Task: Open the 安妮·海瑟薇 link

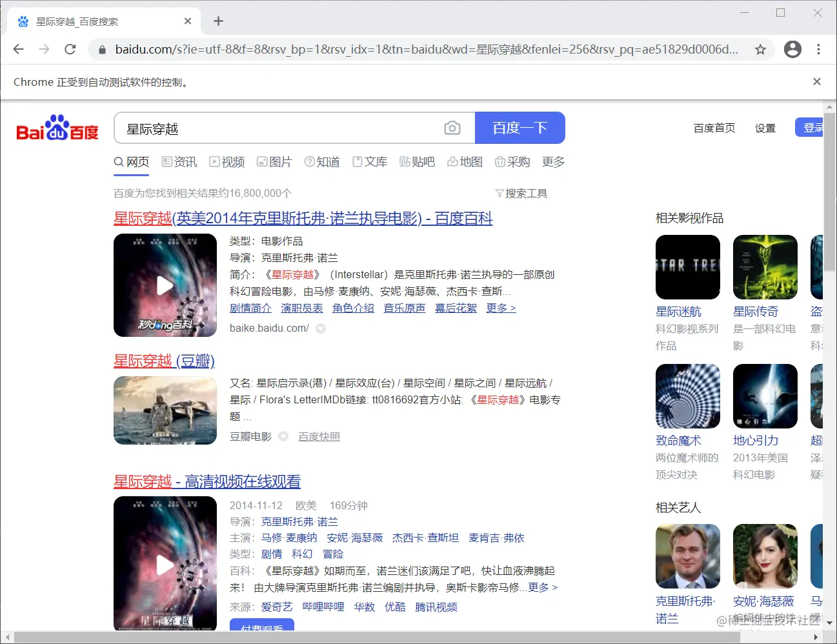Action: [763, 601]
